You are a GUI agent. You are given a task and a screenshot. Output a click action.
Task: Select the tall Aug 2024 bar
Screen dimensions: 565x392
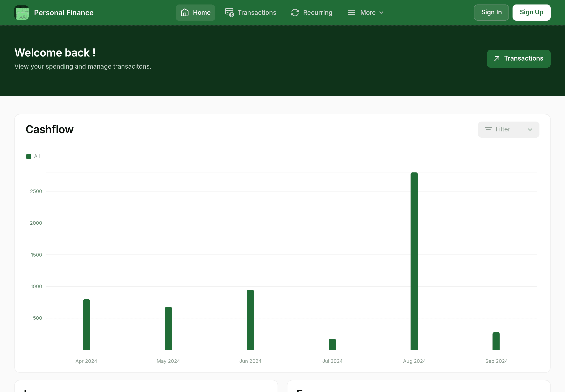pos(414,261)
